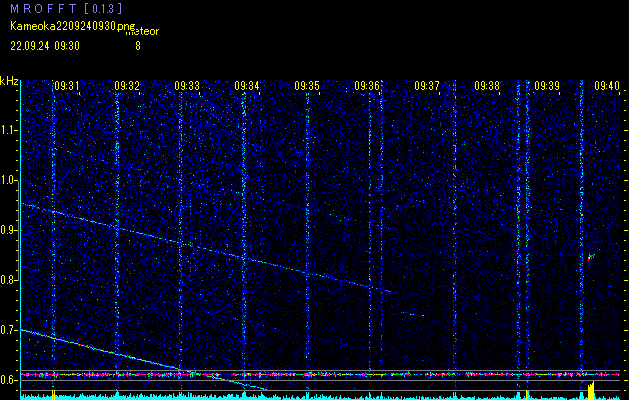
Task: Click the meteor label text
Action: [x=142, y=32]
